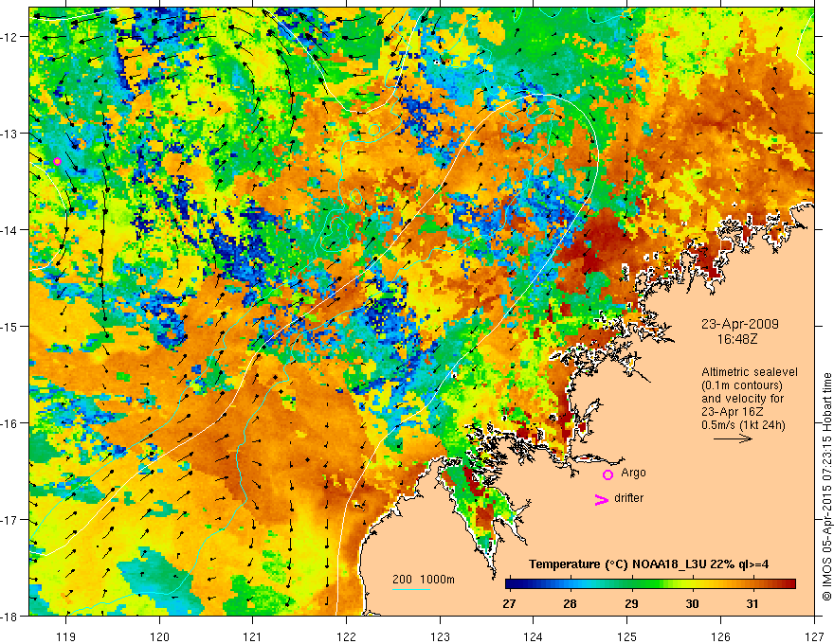Click the longitude label '126'
Viewport: 834px width, 644px height.
click(720, 636)
